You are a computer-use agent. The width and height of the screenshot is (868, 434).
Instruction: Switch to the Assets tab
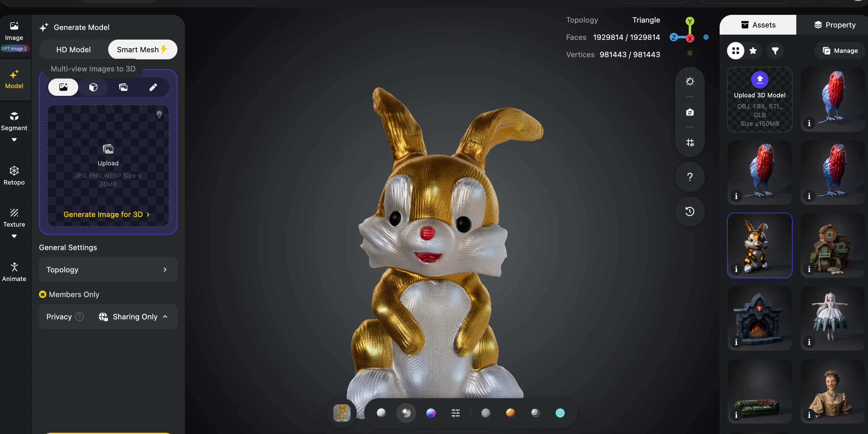point(758,25)
